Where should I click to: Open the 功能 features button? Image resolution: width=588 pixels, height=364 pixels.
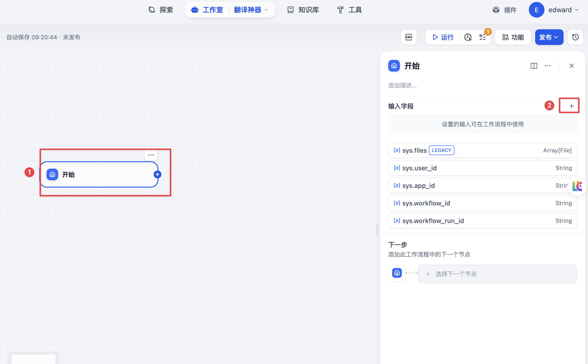point(513,37)
